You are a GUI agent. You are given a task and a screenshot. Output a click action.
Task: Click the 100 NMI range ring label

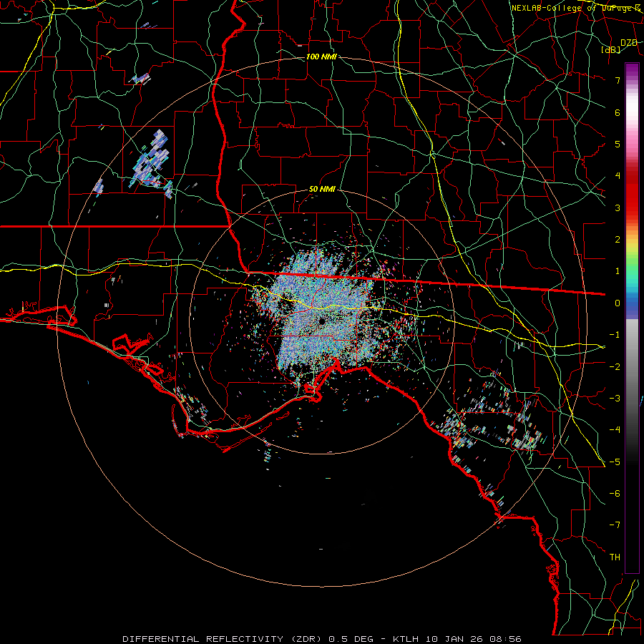click(321, 57)
